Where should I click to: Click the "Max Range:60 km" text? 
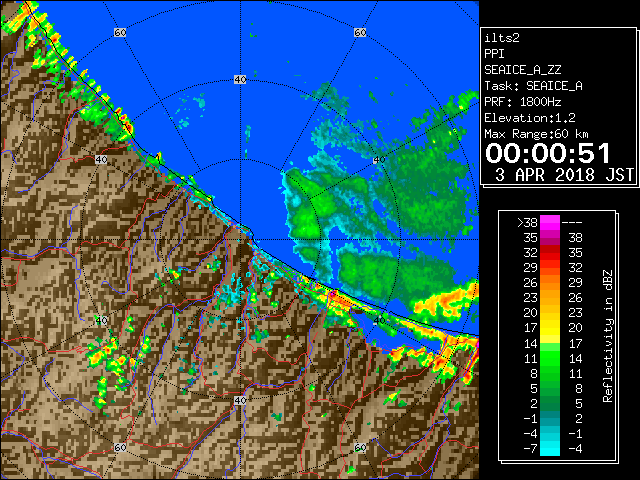(536, 134)
